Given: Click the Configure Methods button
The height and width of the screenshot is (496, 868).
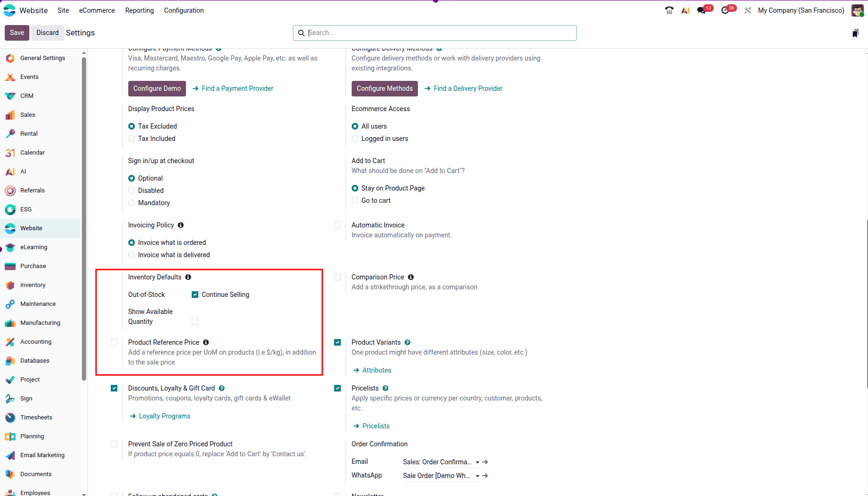Looking at the screenshot, I should (x=385, y=88).
